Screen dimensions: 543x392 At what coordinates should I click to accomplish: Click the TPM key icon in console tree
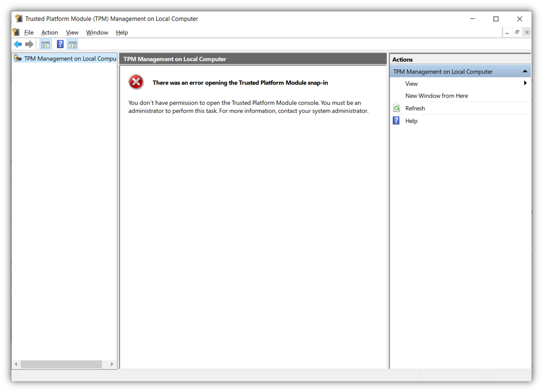pos(18,58)
